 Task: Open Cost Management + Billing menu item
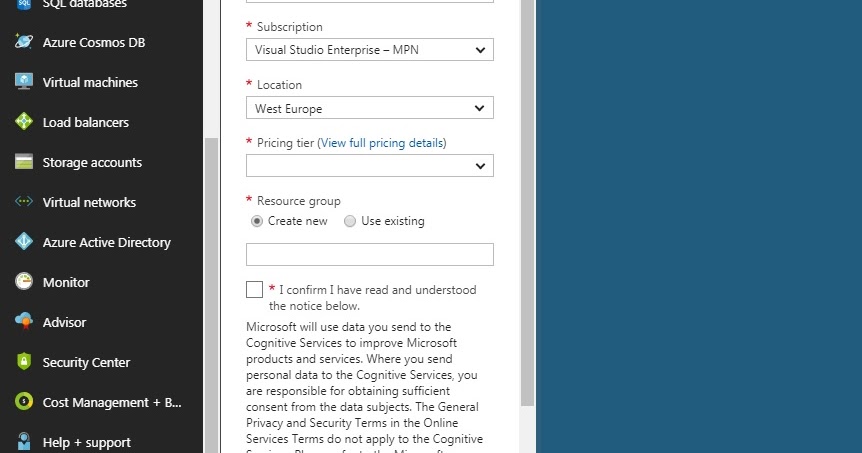click(112, 402)
